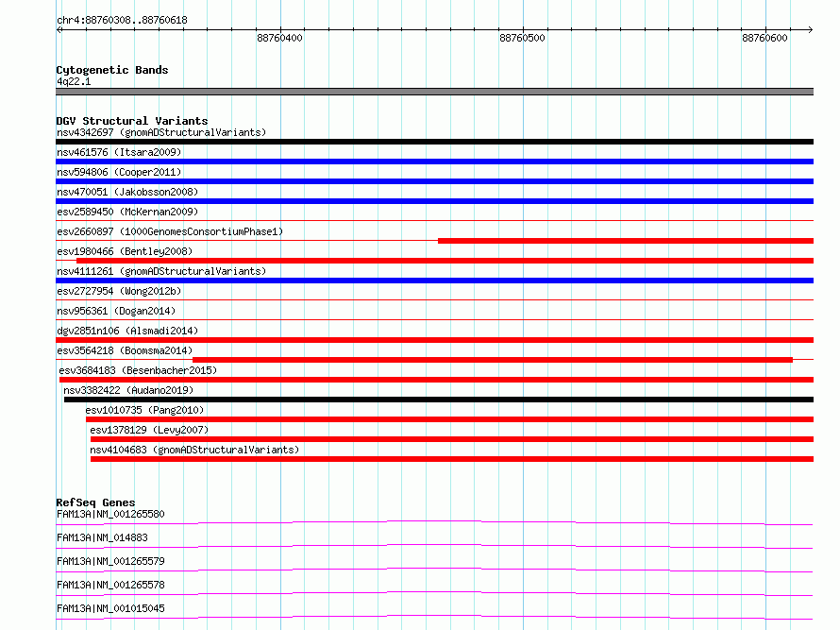The width and height of the screenshot is (840, 630).
Task: Open variant esv1010735 (Pang2010)
Action: click(x=144, y=410)
